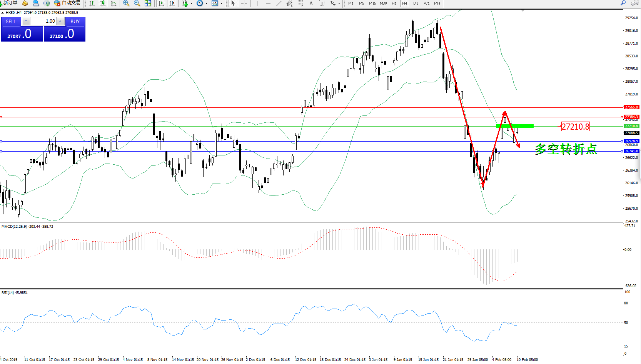The height and width of the screenshot is (364, 641).
Task: Click the zoom in magnifier icon
Action: click(x=126, y=3)
